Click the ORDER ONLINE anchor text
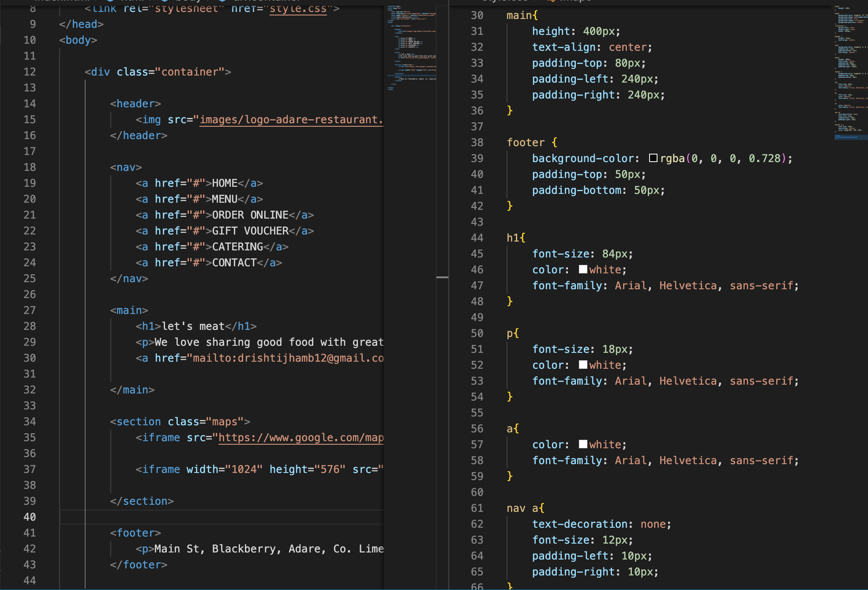The height and width of the screenshot is (590, 868). click(x=250, y=215)
